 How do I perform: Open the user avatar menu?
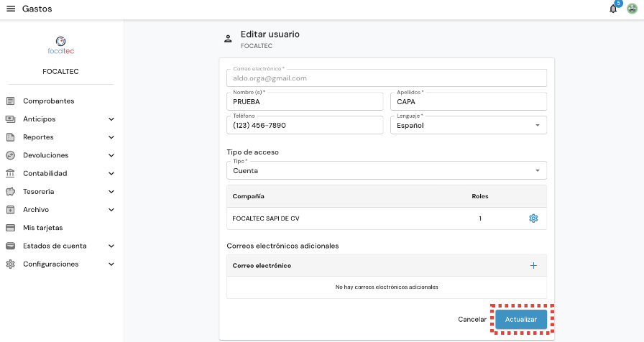(x=632, y=9)
